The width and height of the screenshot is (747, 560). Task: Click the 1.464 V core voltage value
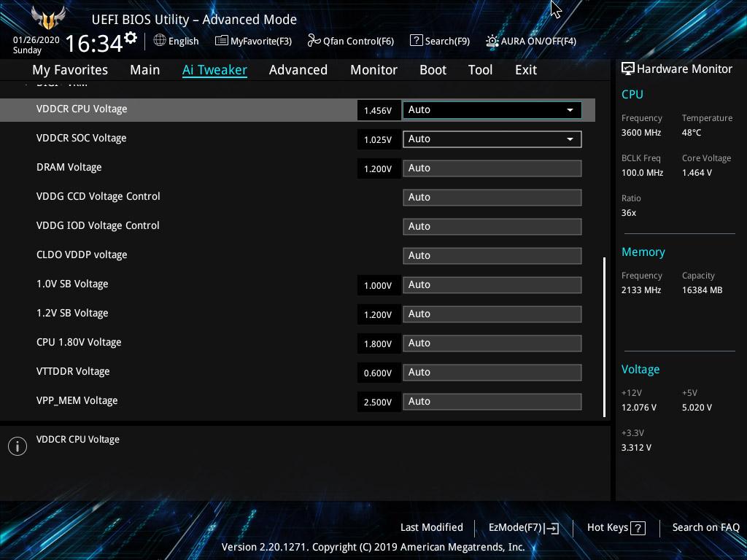point(697,173)
